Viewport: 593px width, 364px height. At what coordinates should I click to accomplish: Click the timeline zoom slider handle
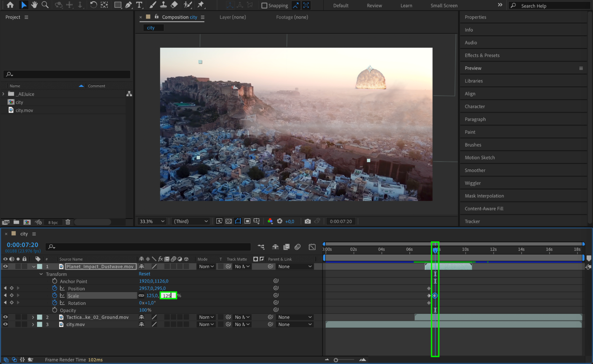[336, 360]
